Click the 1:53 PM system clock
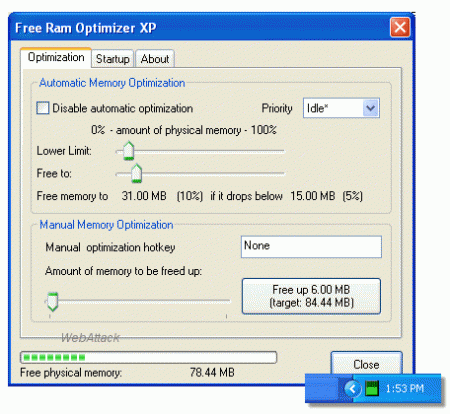The width and height of the screenshot is (450, 414). (405, 389)
